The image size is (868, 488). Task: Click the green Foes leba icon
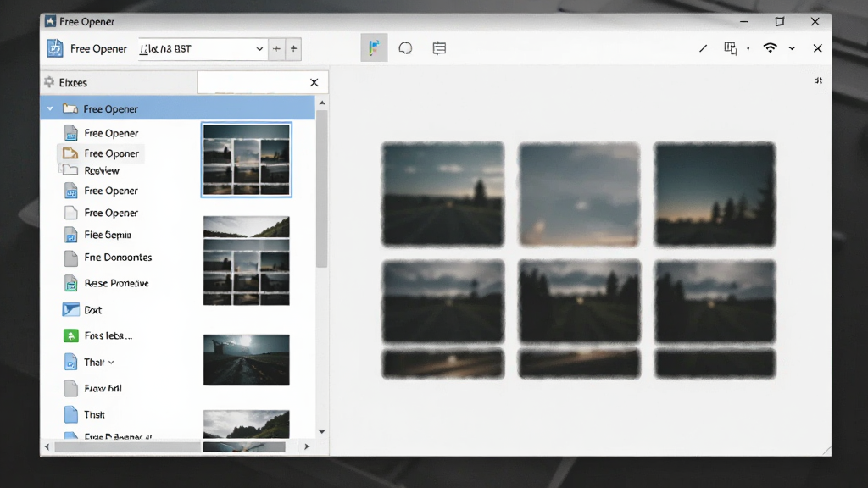coord(71,335)
